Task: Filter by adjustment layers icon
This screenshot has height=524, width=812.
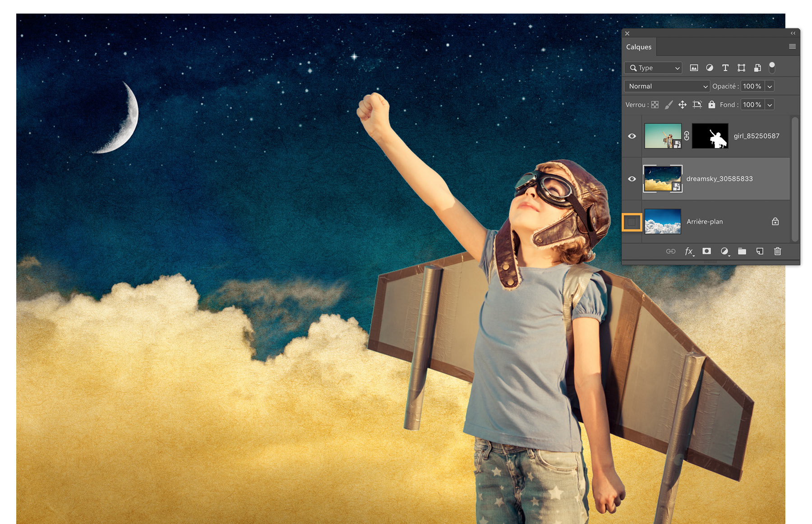Action: pos(710,68)
